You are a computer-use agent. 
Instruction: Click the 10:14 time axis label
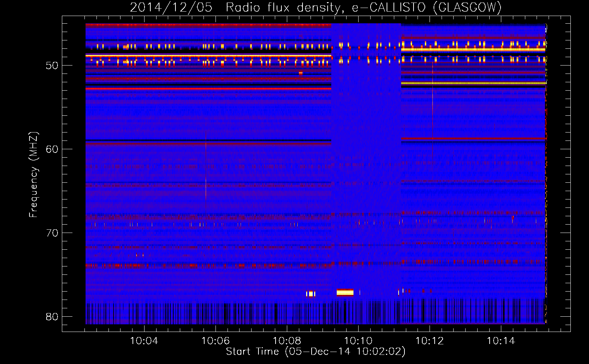[x=501, y=341]
